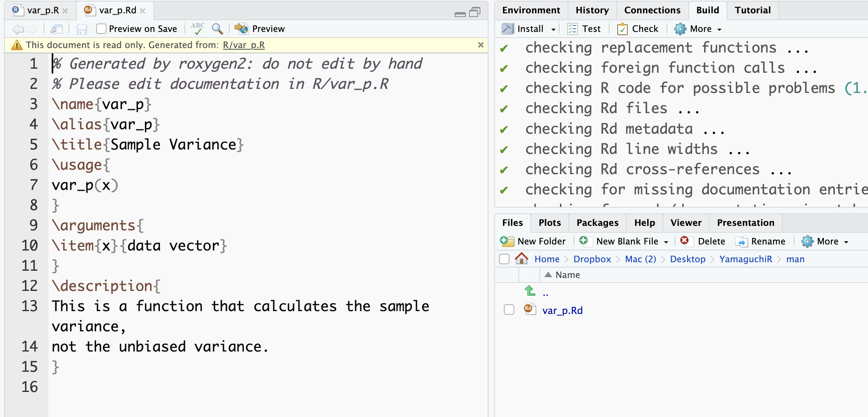
Task: Click the Preview Rd document button
Action: click(x=260, y=29)
